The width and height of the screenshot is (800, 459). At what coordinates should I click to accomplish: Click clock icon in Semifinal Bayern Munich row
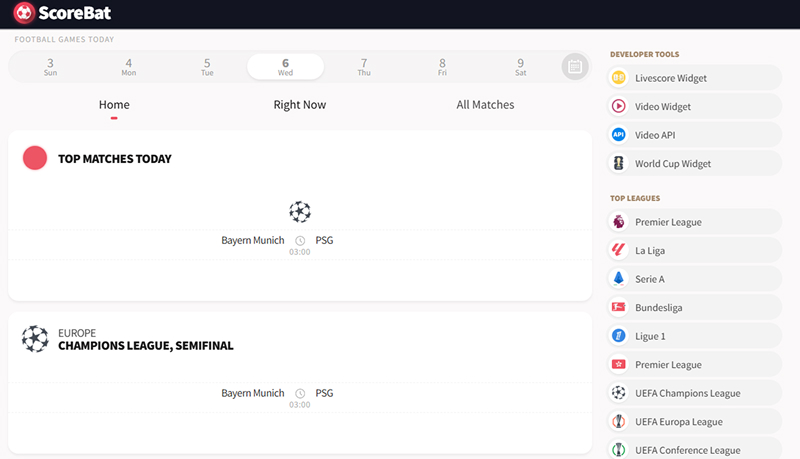(x=300, y=394)
